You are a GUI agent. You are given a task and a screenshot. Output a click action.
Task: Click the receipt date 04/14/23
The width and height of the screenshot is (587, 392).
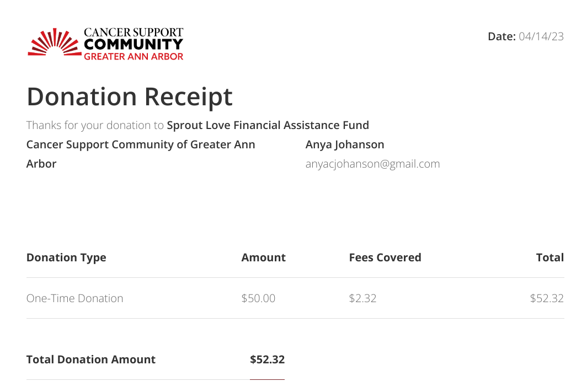tap(541, 36)
